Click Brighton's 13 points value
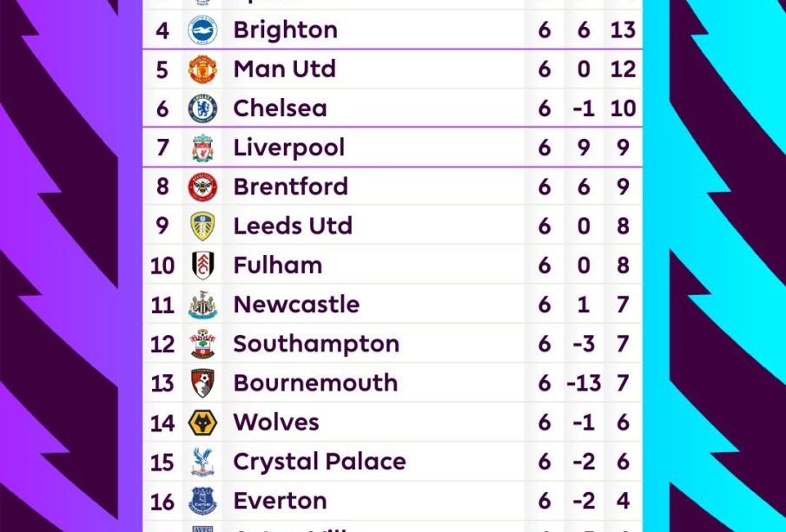Viewport: 786px width, 532px height. [623, 30]
